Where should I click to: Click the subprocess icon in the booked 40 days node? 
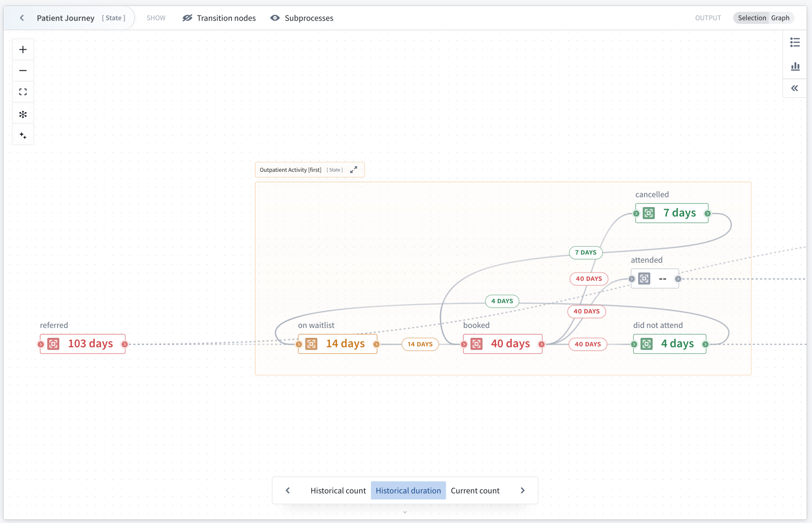[477, 343]
